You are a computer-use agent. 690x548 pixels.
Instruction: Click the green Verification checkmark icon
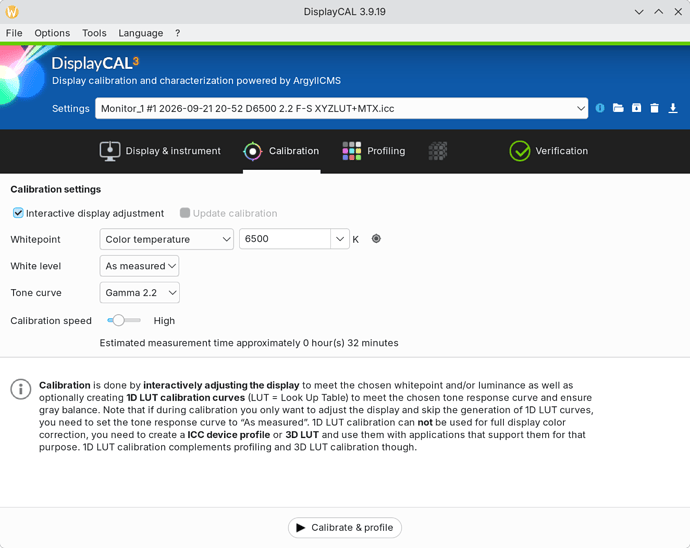tap(520, 151)
